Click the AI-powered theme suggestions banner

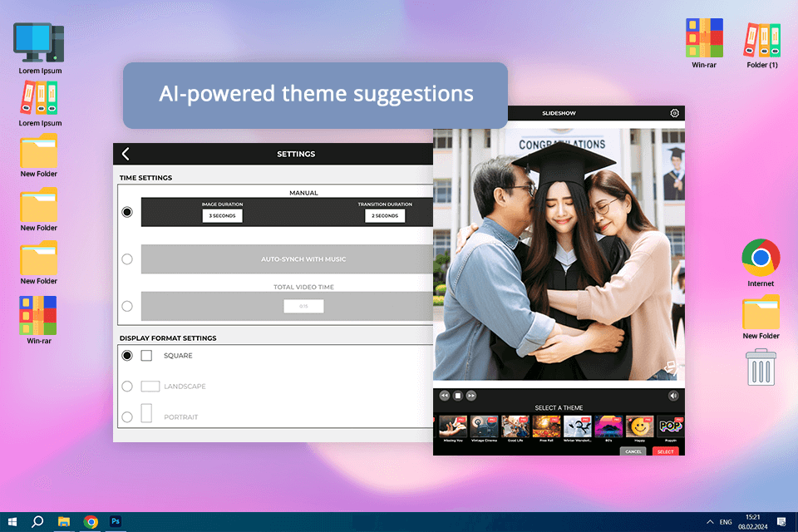click(316, 96)
